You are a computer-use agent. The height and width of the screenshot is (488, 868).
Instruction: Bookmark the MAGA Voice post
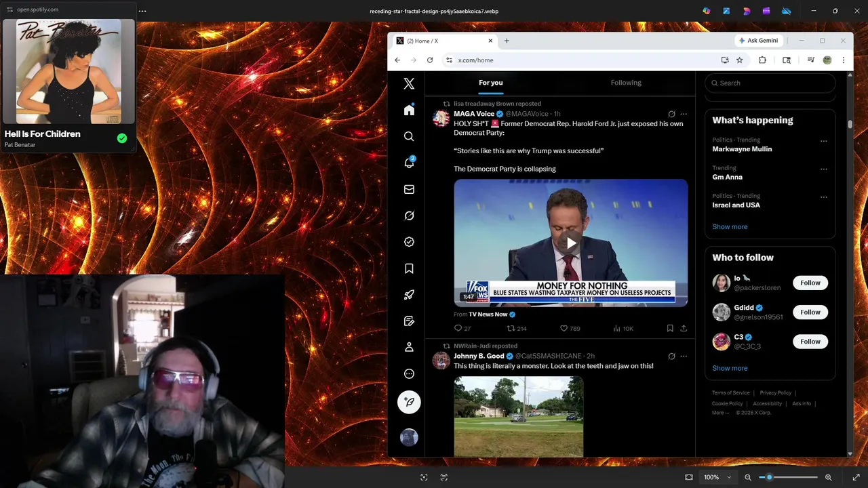[x=670, y=328]
